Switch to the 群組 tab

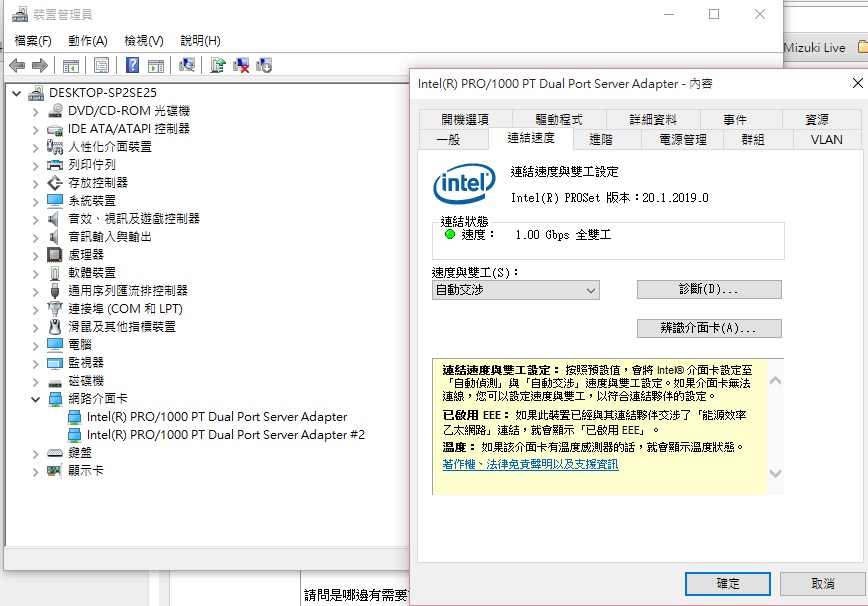758,139
